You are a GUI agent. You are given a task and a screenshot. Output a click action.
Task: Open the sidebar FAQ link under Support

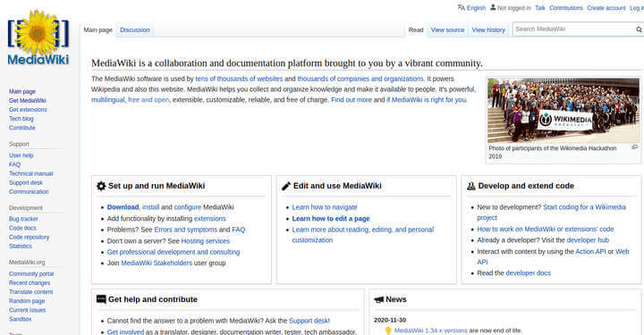14,164
